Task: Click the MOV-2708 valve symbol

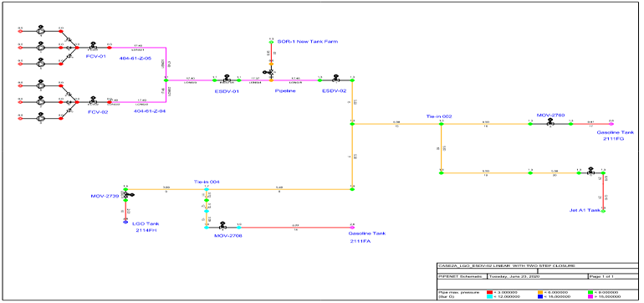Action: tap(222, 225)
